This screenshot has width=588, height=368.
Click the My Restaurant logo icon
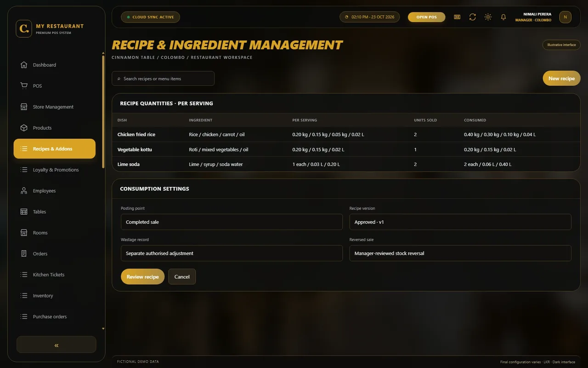click(24, 29)
